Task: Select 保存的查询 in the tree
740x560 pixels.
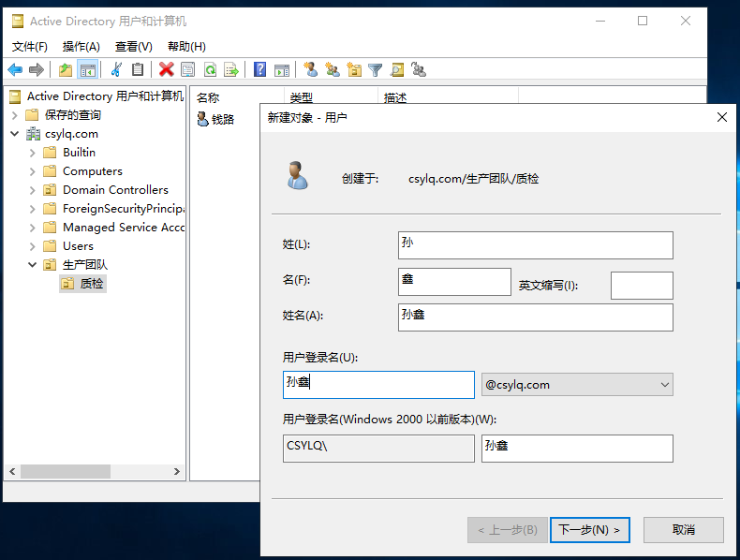Action: point(73,115)
